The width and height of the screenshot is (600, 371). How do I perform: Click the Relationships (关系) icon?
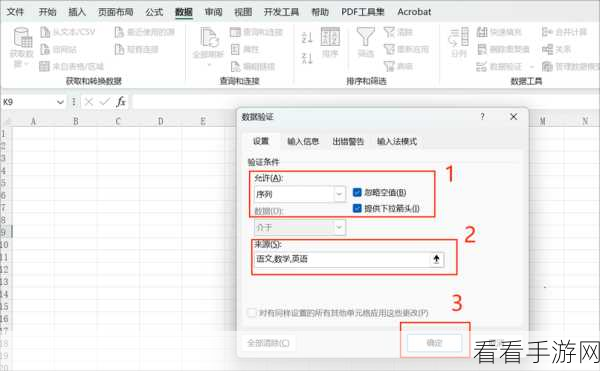tap(548, 49)
